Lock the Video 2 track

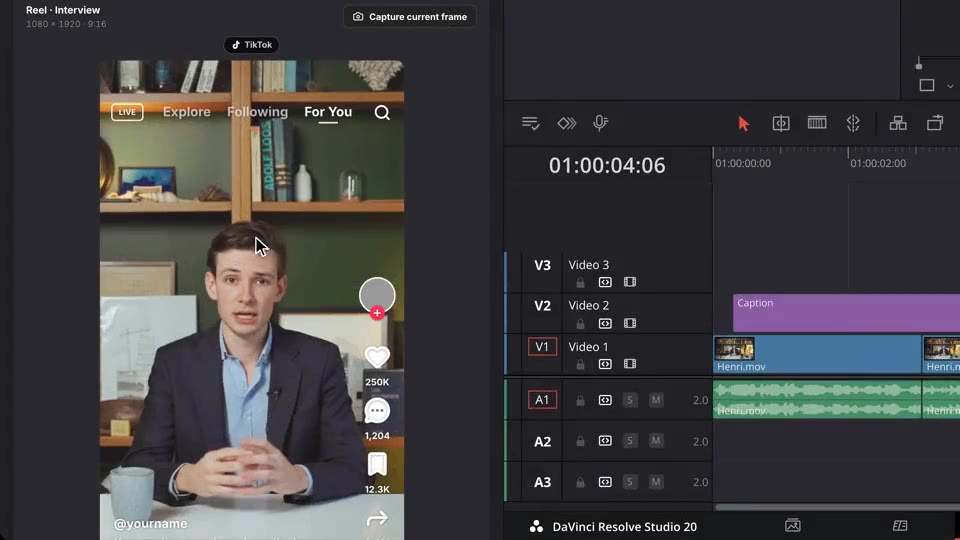(580, 323)
